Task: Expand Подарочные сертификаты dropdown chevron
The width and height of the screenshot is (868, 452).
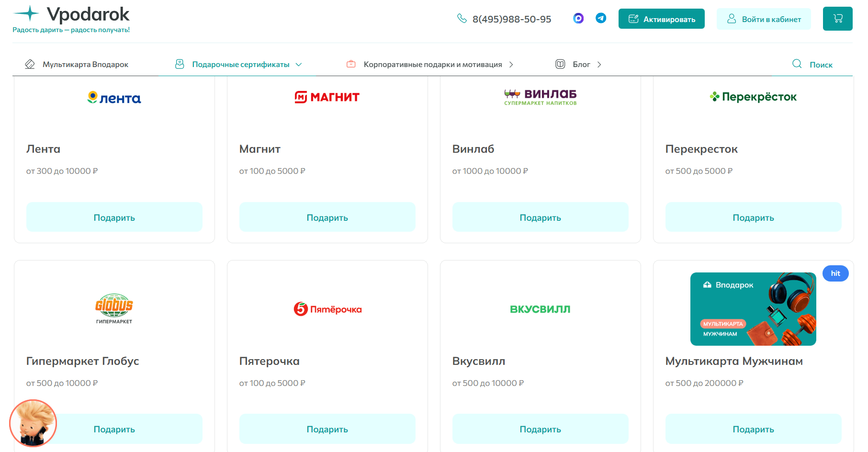Action: [x=299, y=65]
